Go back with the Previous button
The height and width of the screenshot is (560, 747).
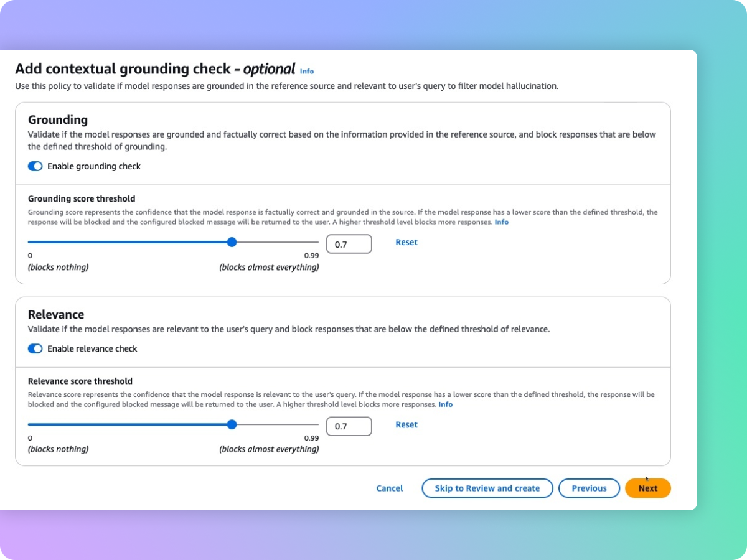coord(589,488)
